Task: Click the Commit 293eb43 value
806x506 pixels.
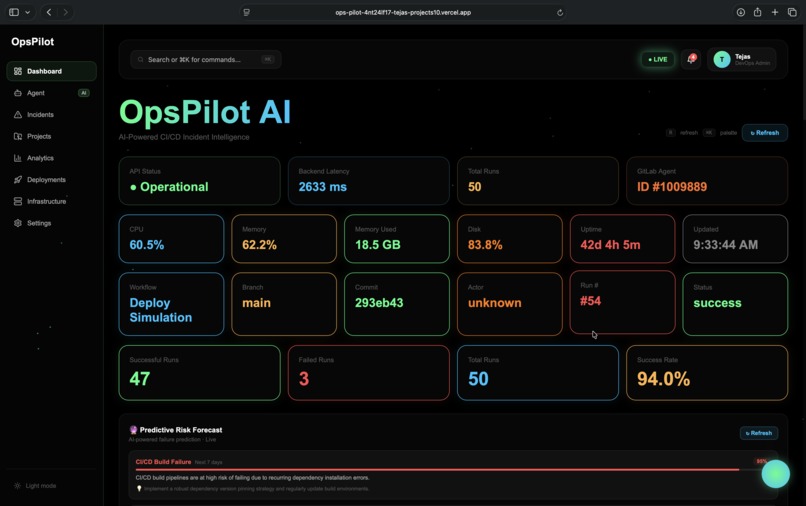Action: pyautogui.click(x=379, y=303)
